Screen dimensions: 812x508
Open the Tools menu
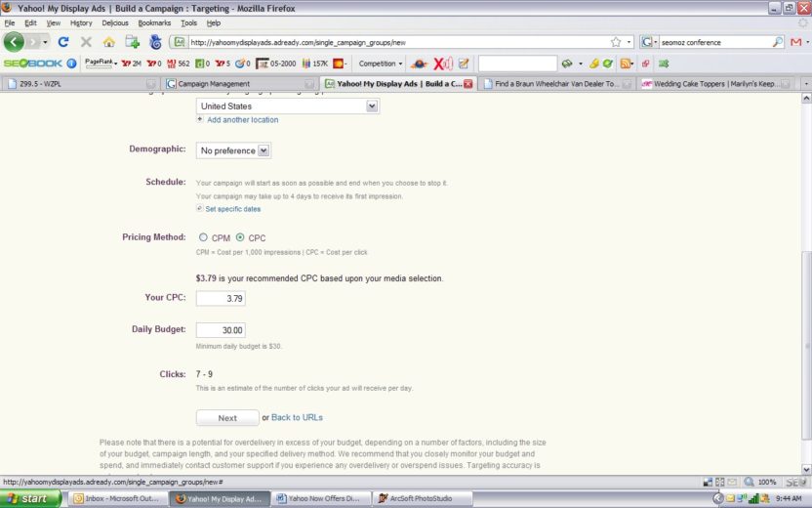pyautogui.click(x=189, y=22)
